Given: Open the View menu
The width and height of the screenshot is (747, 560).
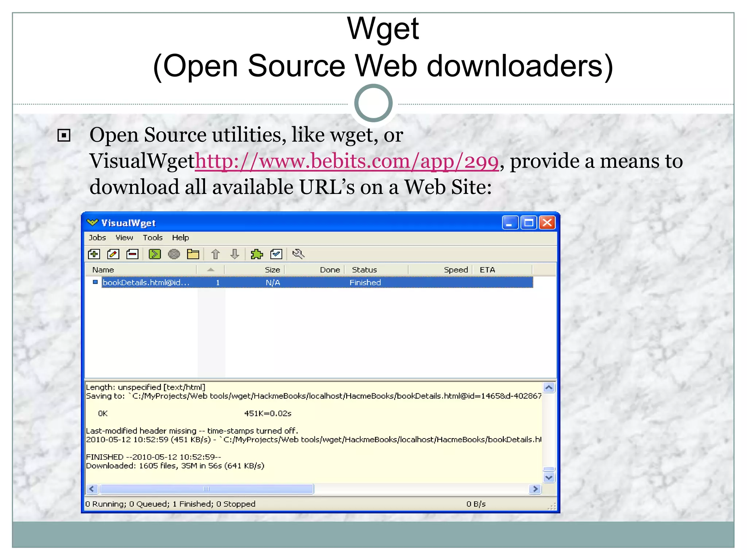Looking at the screenshot, I should (124, 238).
